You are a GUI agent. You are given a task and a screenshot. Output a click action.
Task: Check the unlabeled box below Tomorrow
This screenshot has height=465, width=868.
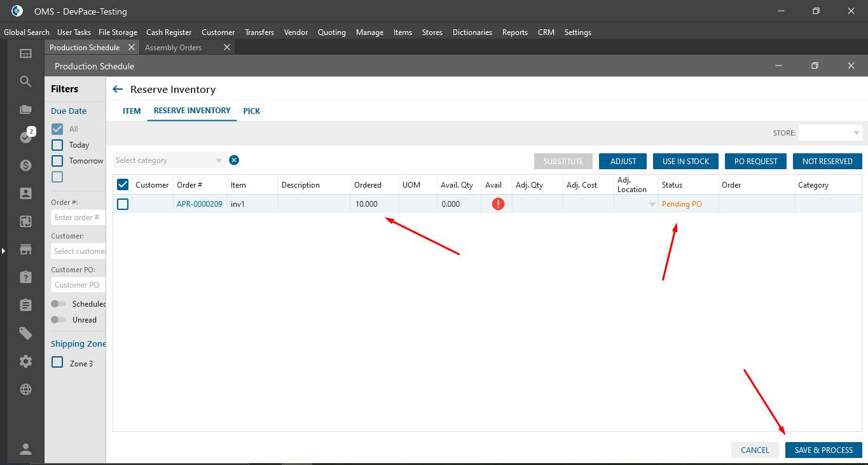pos(57,177)
